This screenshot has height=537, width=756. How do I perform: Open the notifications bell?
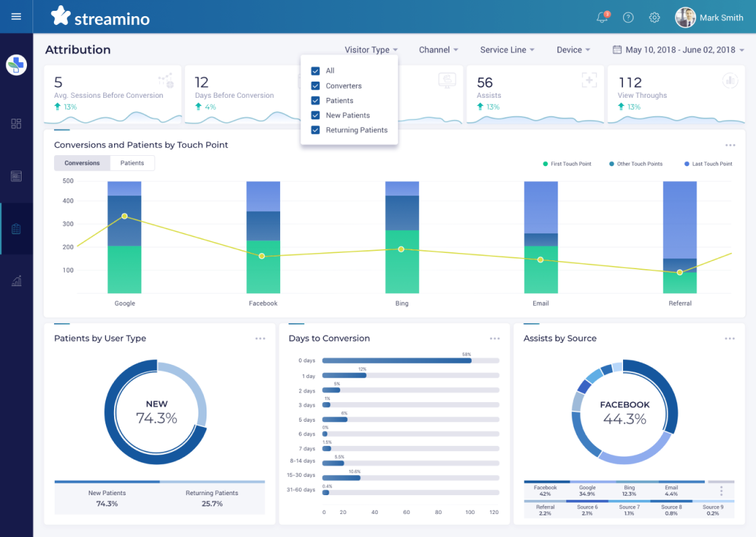[x=602, y=18]
